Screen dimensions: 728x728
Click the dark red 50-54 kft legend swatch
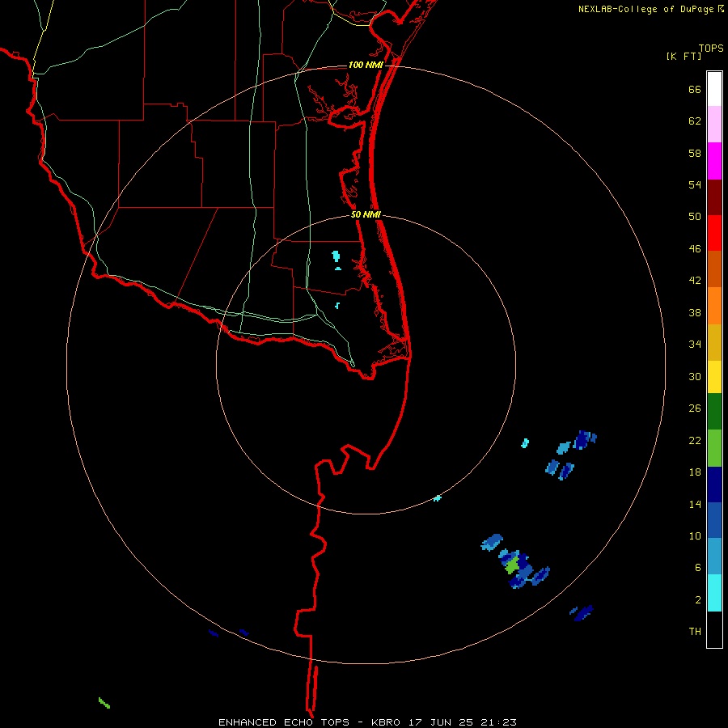(714, 197)
